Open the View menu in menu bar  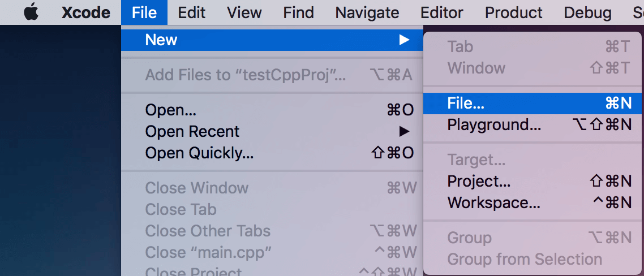pyautogui.click(x=244, y=12)
